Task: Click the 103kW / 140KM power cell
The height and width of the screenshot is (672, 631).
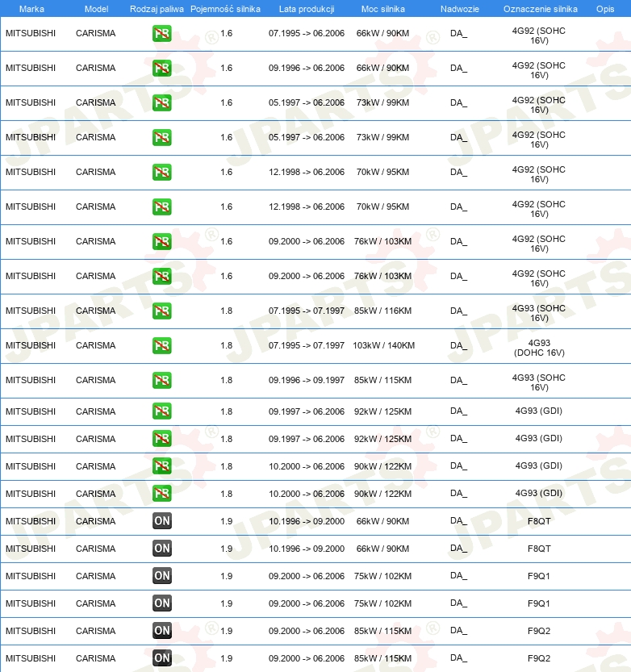Action: 383,346
